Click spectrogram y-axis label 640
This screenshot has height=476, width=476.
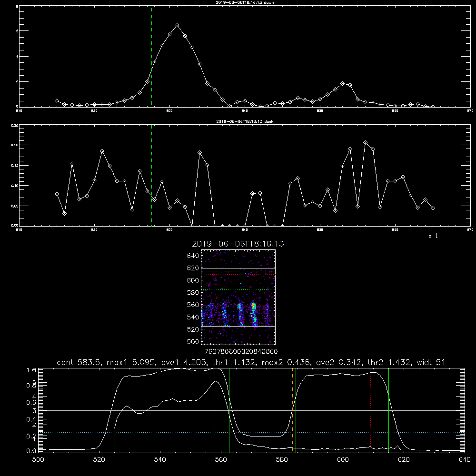[x=193, y=256]
